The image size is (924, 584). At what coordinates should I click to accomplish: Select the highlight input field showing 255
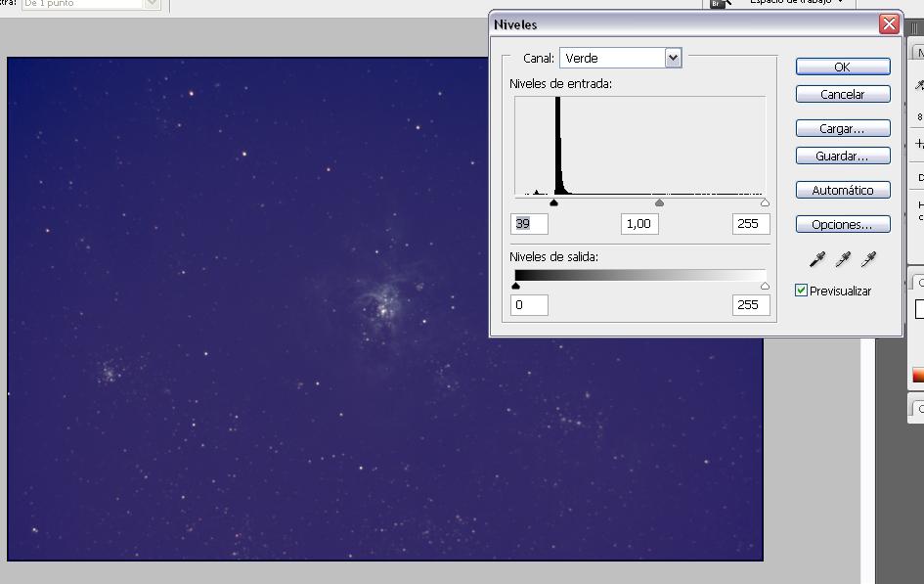pyautogui.click(x=751, y=224)
